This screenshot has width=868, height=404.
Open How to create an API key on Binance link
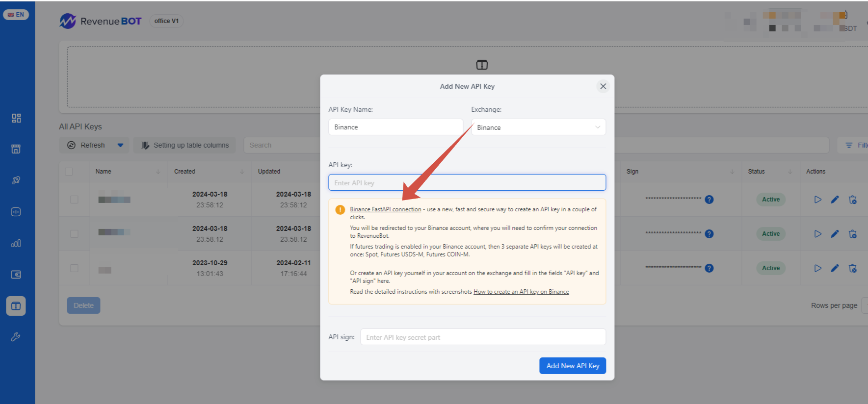(x=521, y=292)
